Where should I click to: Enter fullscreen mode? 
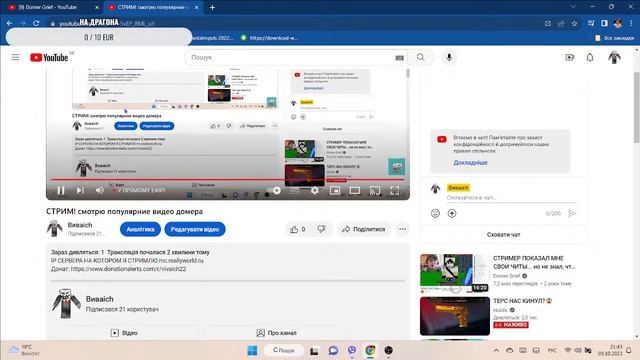395,190
